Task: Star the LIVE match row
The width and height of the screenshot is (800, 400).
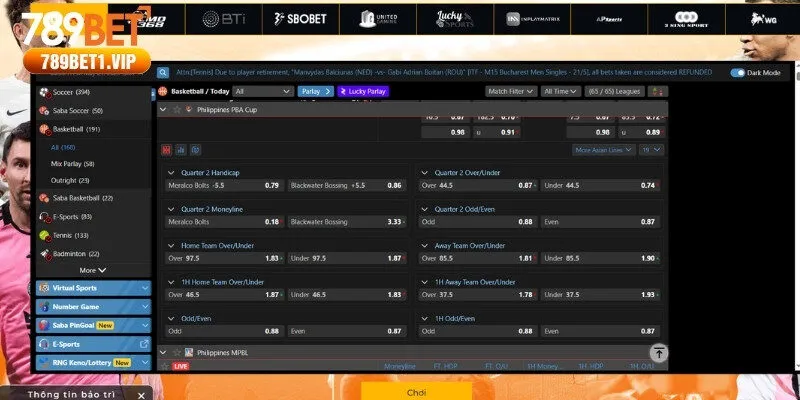Action: (x=164, y=366)
